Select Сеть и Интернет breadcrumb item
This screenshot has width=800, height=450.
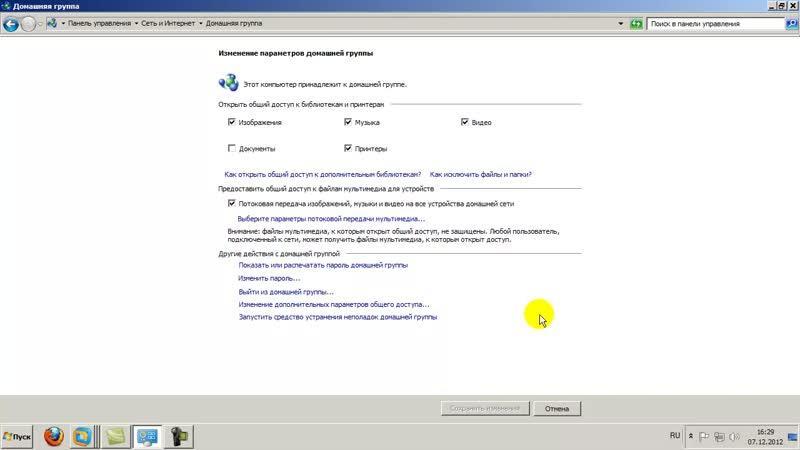click(170, 23)
